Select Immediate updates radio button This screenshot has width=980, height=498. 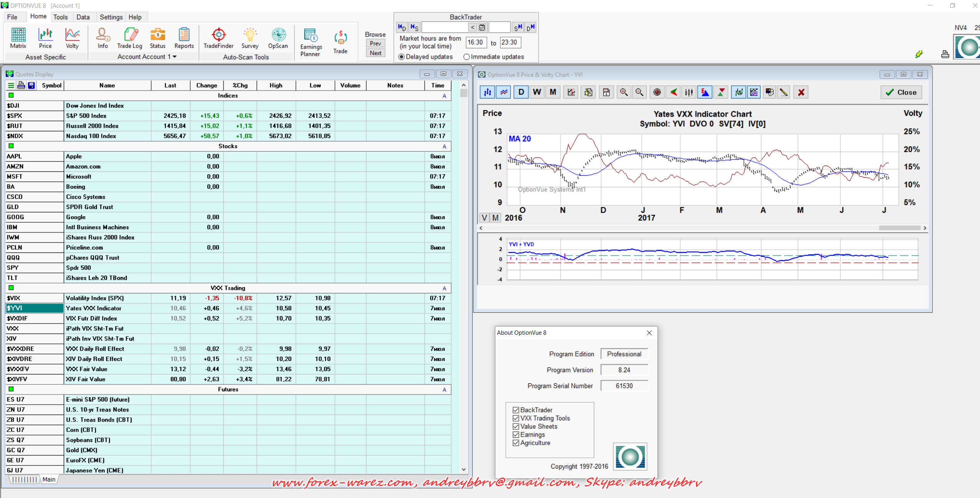466,57
